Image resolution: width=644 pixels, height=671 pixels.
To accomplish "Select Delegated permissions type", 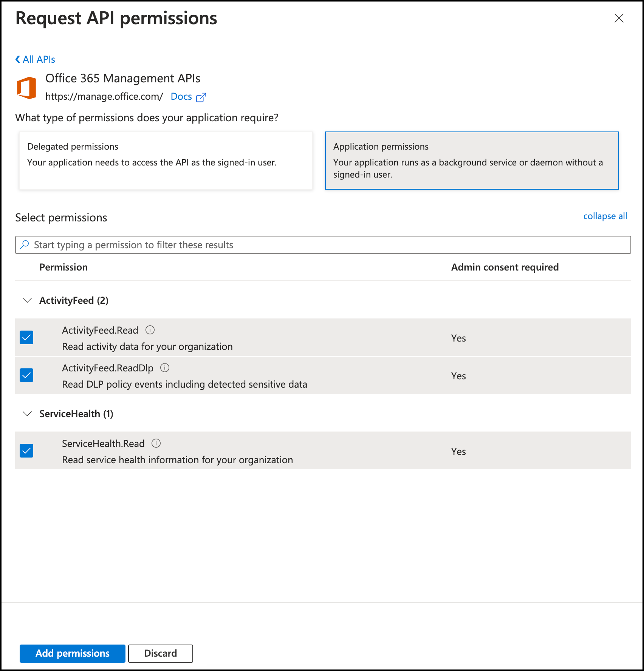I will coord(166,160).
